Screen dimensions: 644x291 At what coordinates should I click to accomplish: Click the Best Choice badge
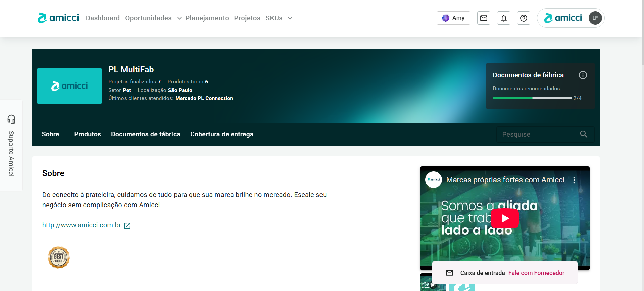tap(59, 257)
